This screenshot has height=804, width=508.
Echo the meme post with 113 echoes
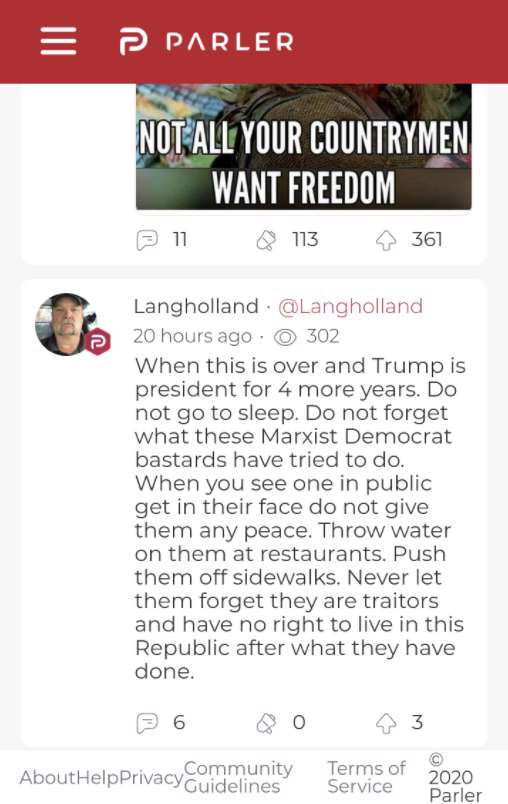pyautogui.click(x=266, y=239)
